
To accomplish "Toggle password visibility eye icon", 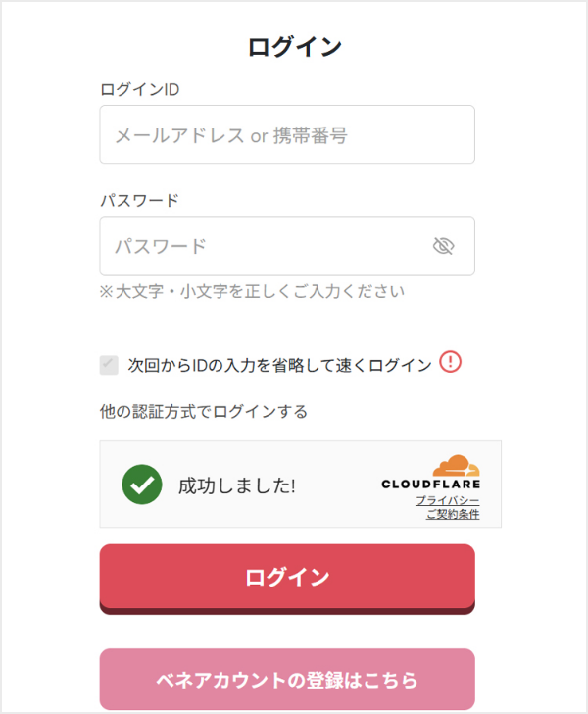I will tap(444, 246).
